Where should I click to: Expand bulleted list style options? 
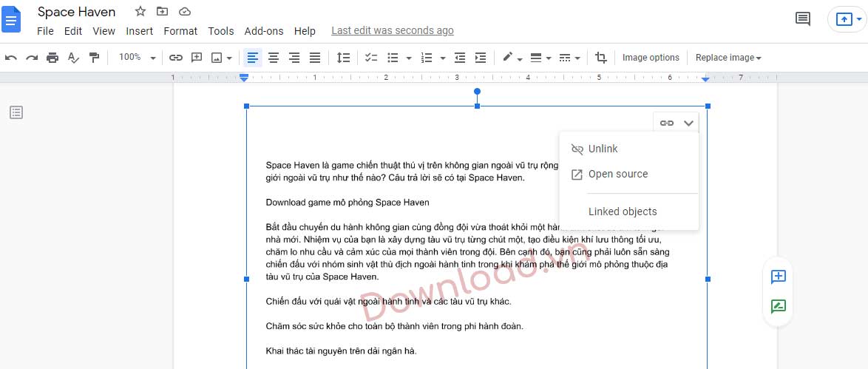point(409,58)
